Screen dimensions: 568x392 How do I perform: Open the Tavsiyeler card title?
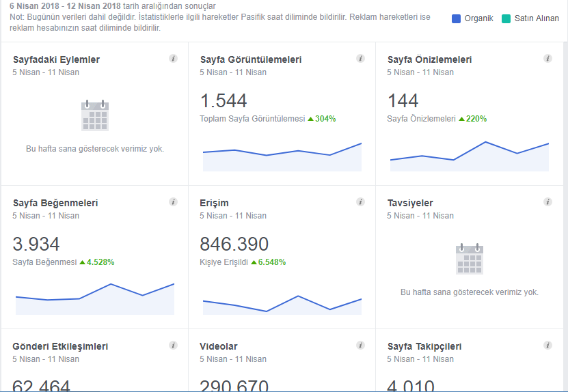410,203
